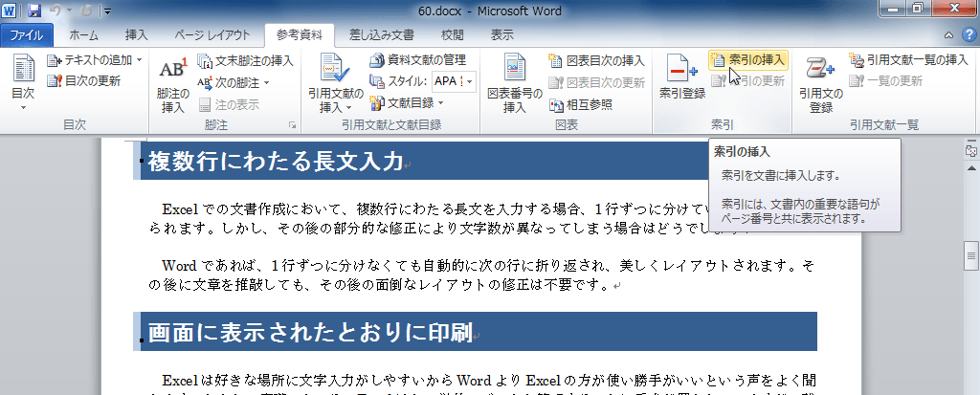Click heading 複数行にわたる長文入力
This screenshot has width=980, height=395.
tap(275, 162)
